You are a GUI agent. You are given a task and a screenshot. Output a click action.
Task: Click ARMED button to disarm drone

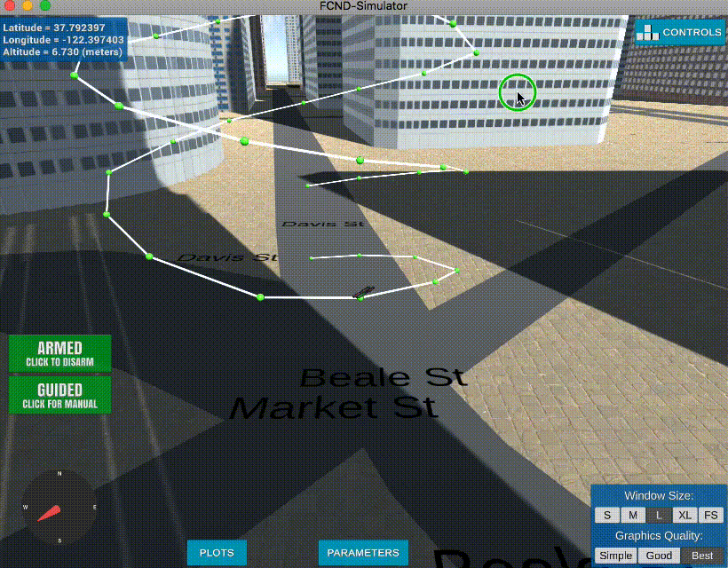tap(59, 353)
